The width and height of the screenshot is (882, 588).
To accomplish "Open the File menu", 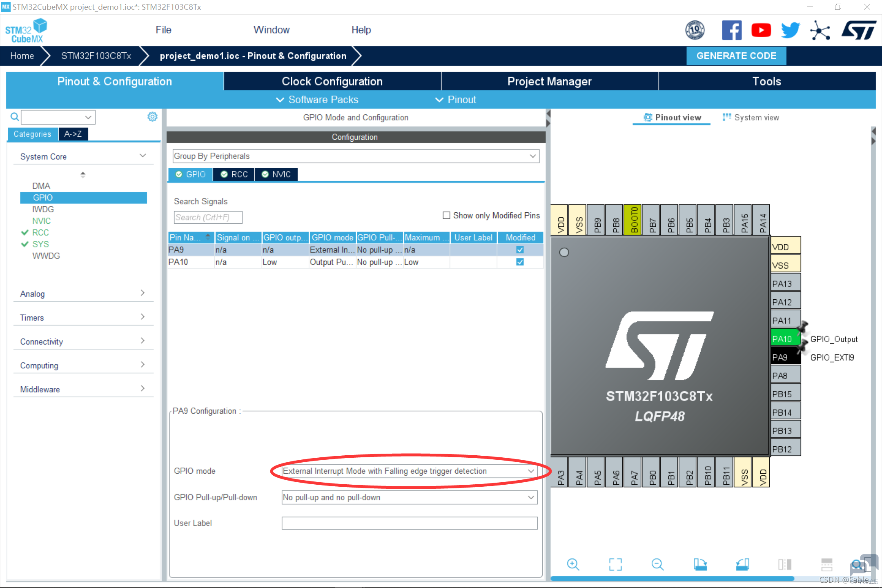I will pos(163,30).
